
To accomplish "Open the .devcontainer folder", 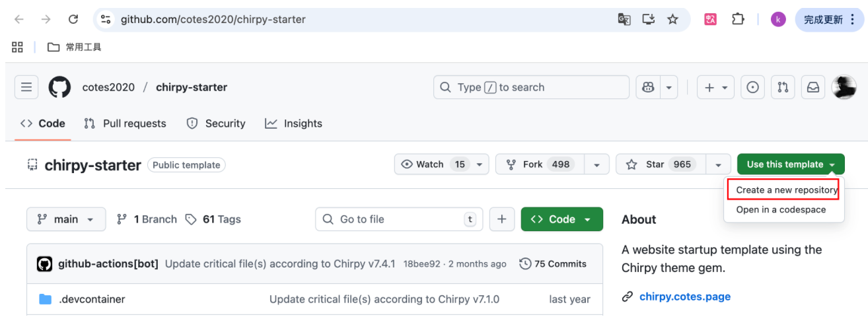I will tap(92, 299).
